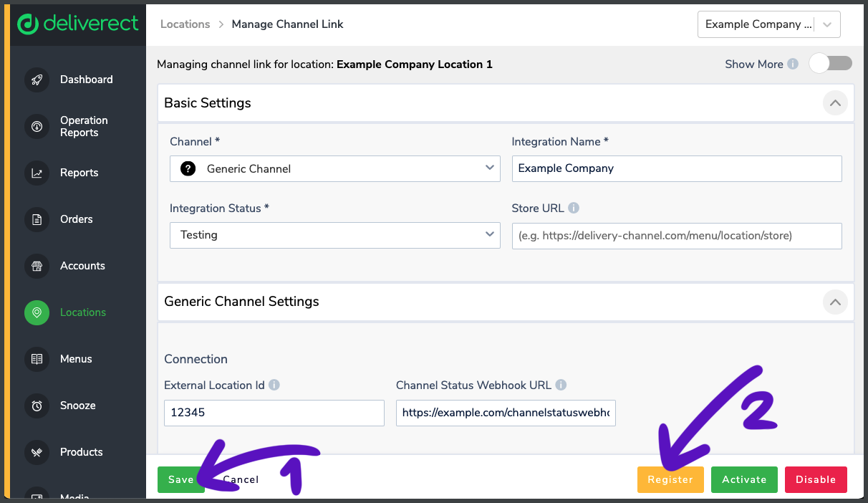Click the Show More info icon
This screenshot has width=868, height=503.
[793, 64]
